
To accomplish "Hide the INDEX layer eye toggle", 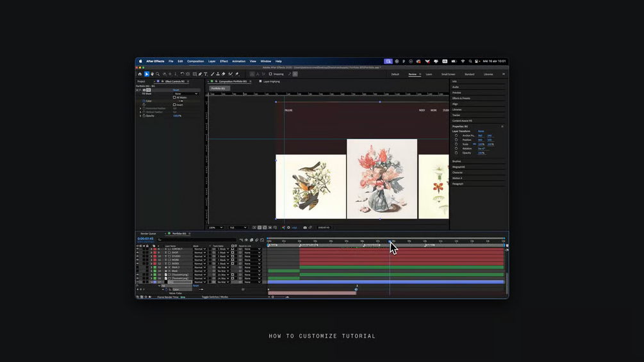I will coord(138,263).
